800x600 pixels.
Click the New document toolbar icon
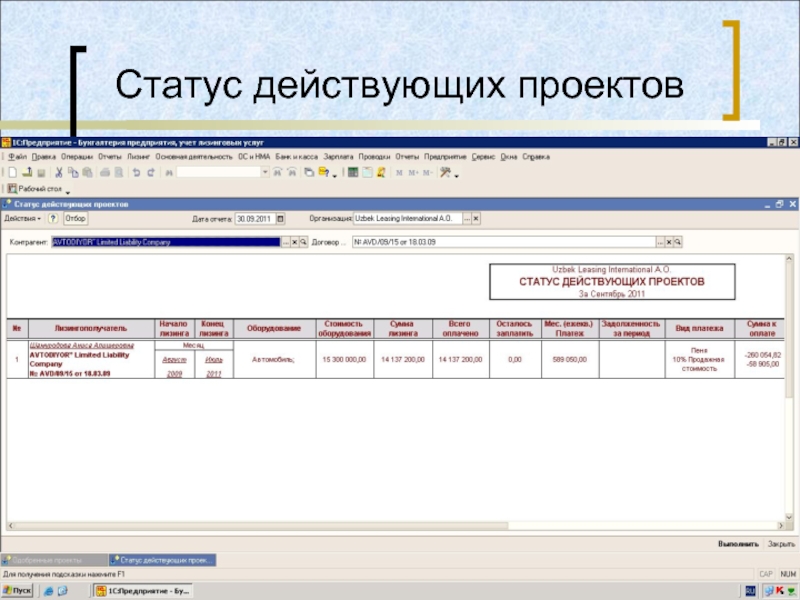coord(12,172)
